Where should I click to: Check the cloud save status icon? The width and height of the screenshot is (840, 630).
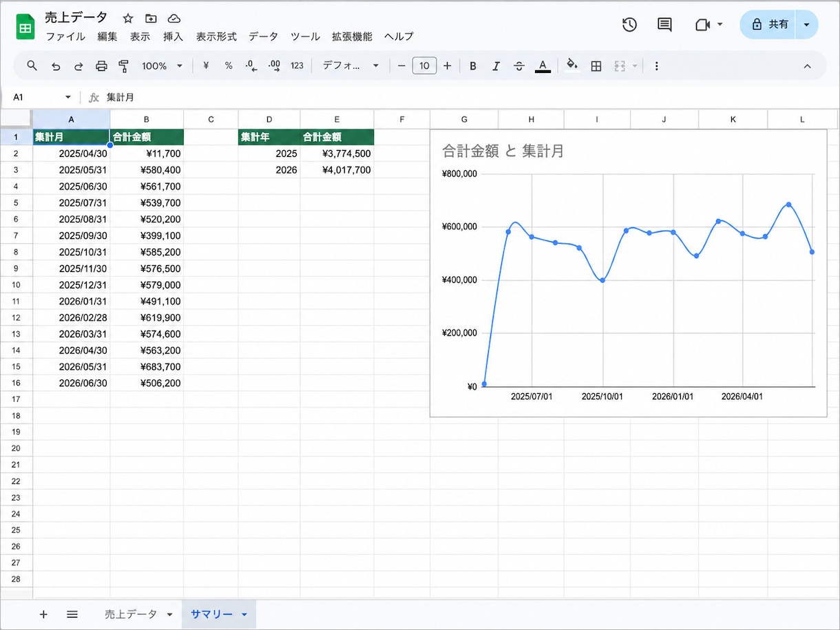[174, 19]
